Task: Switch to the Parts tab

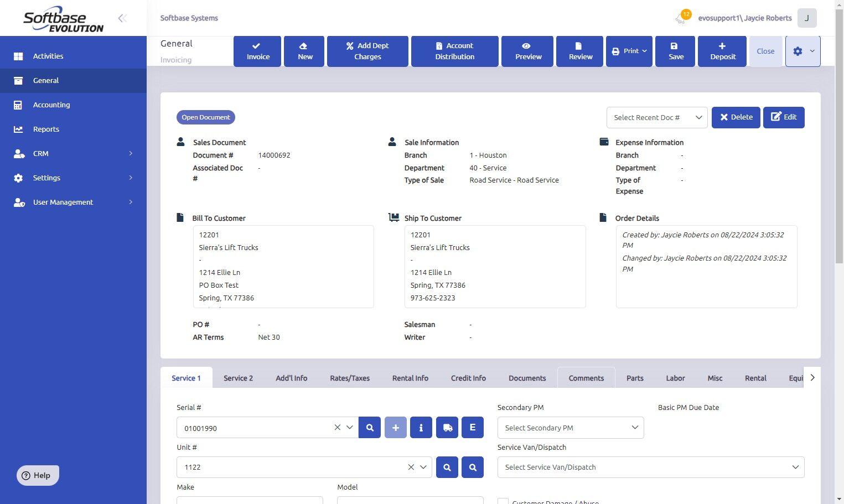Action: (x=635, y=378)
